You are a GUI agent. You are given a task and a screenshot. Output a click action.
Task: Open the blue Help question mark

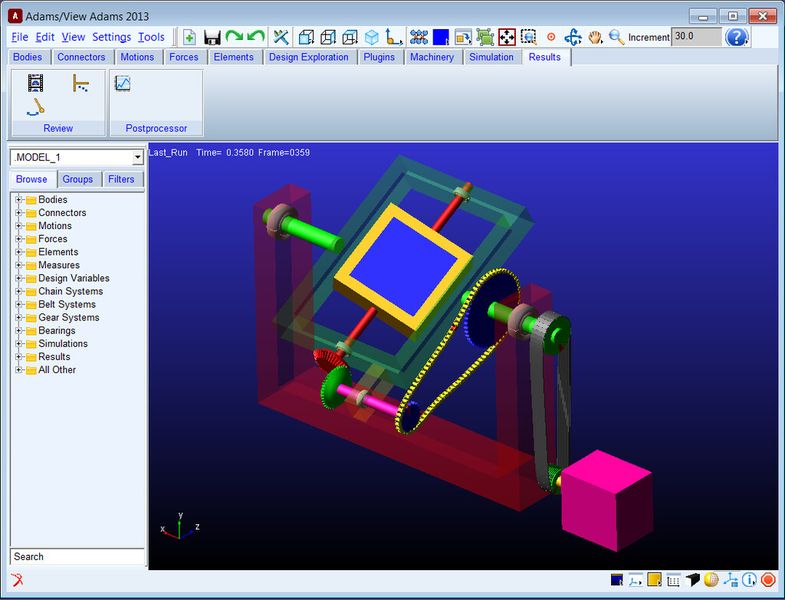737,37
